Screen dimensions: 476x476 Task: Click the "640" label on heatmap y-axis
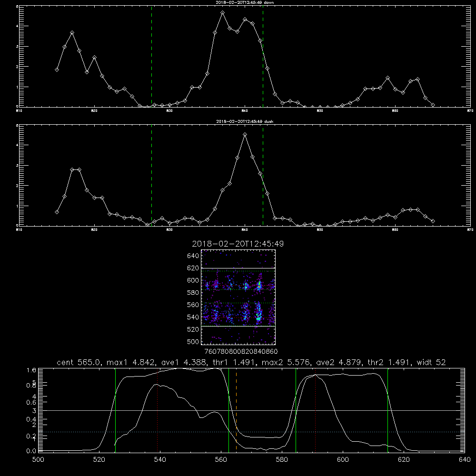click(193, 256)
